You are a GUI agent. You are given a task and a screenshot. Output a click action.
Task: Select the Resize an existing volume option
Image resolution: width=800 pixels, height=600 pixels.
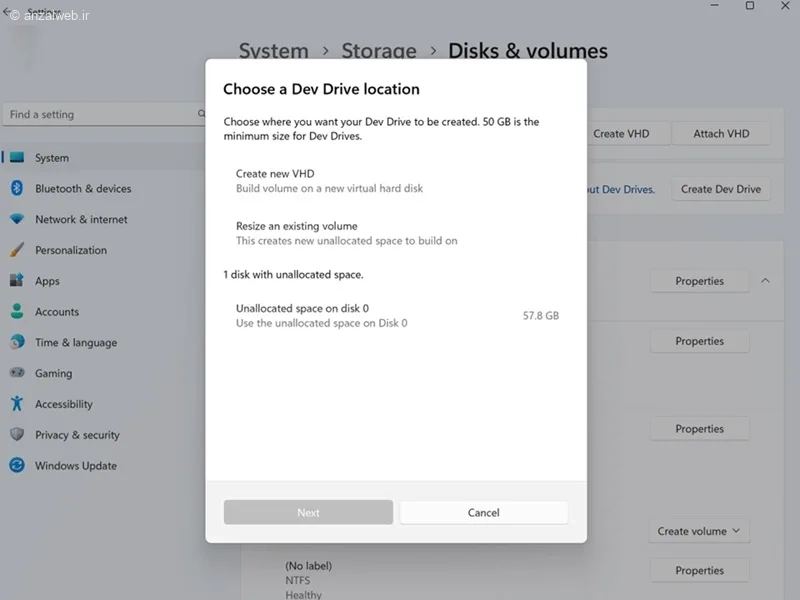(396, 233)
